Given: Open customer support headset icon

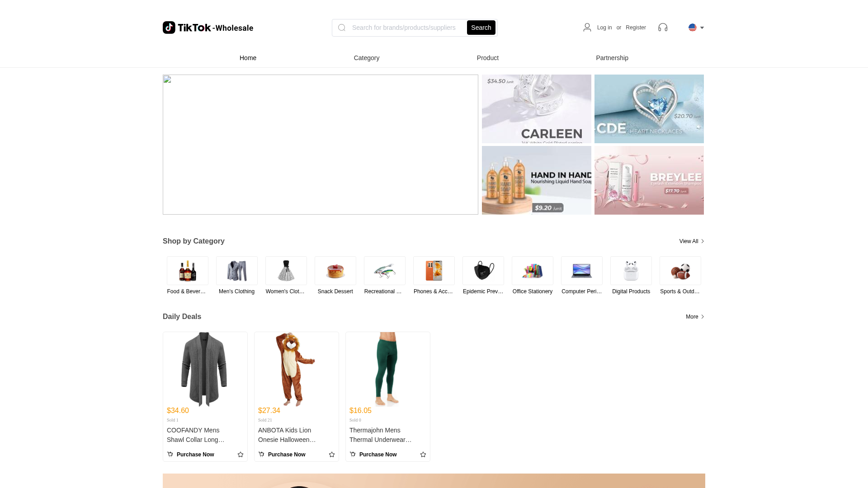Looking at the screenshot, I should pyautogui.click(x=663, y=28).
